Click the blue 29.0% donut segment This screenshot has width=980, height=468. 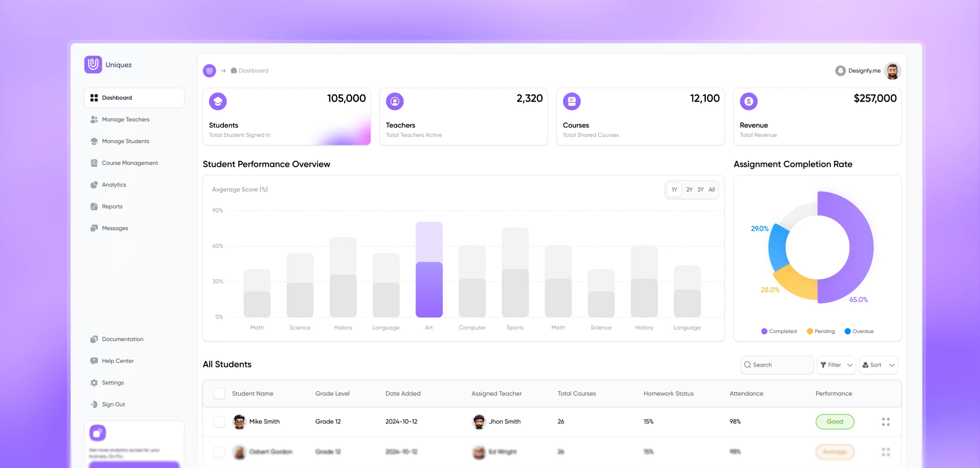click(777, 248)
